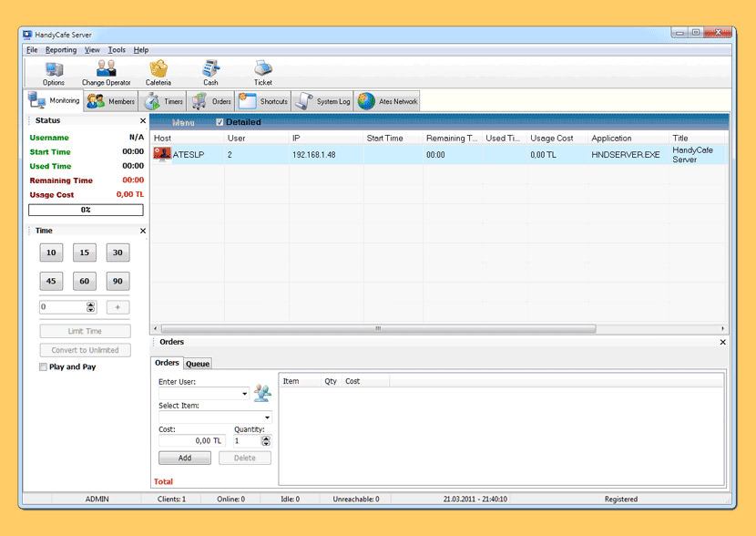This screenshot has width=756, height=536.
Task: Open the System Log tab
Action: [322, 101]
